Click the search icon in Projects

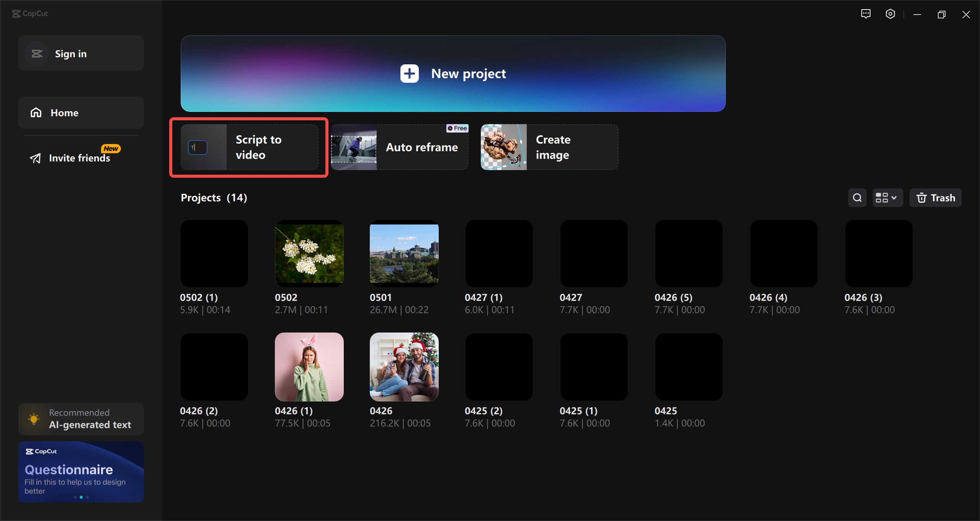(x=857, y=198)
